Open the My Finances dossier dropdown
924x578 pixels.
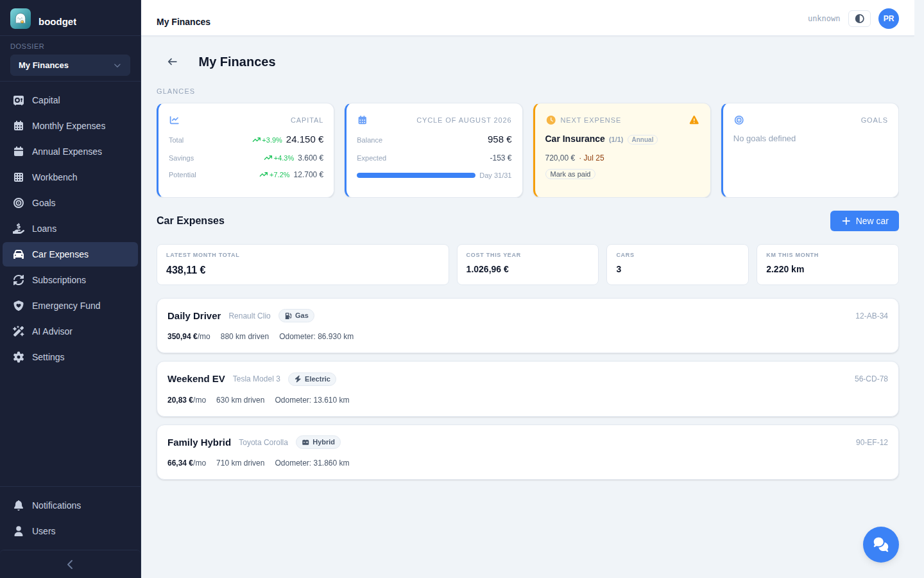coord(70,66)
